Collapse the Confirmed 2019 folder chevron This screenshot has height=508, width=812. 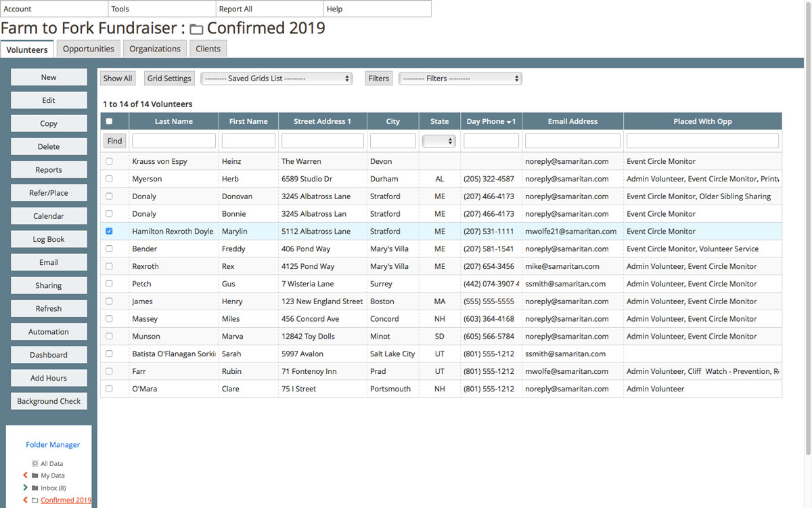[x=26, y=500]
